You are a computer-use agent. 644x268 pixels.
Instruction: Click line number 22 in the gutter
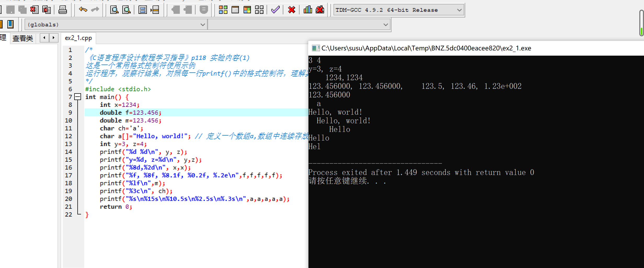pyautogui.click(x=68, y=214)
